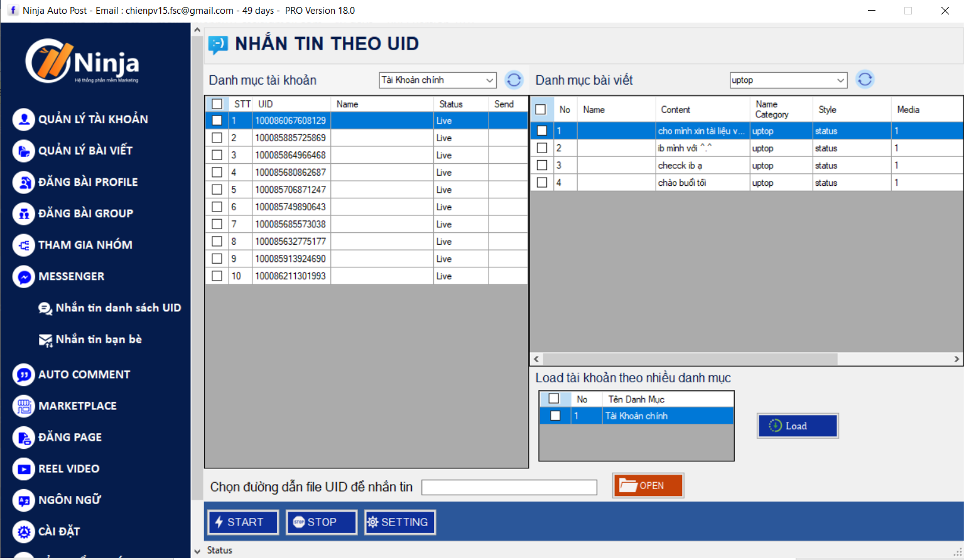Go to Marketplace section
The height and width of the screenshot is (560, 964).
point(77,406)
